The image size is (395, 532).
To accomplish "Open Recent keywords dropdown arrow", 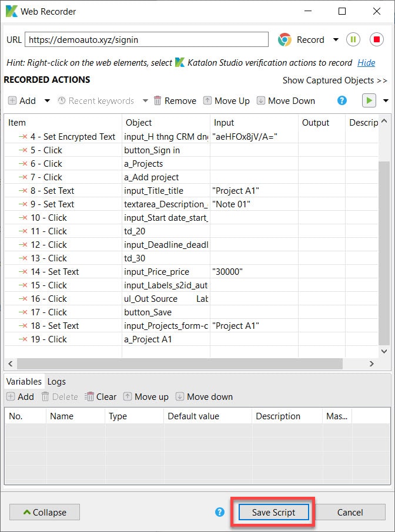I will click(x=145, y=101).
